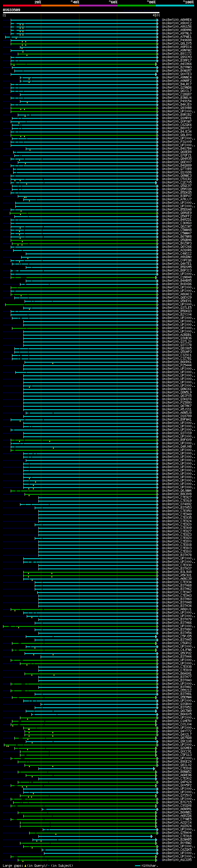Select the UniRef100_Q1XGD6 hit label

tap(176, 172)
